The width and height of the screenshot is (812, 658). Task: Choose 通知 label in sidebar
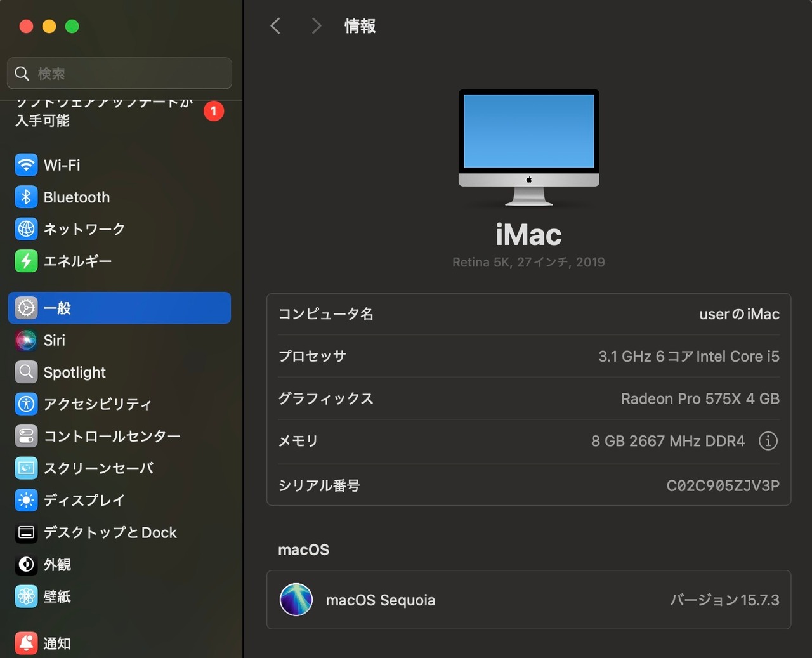(57, 643)
